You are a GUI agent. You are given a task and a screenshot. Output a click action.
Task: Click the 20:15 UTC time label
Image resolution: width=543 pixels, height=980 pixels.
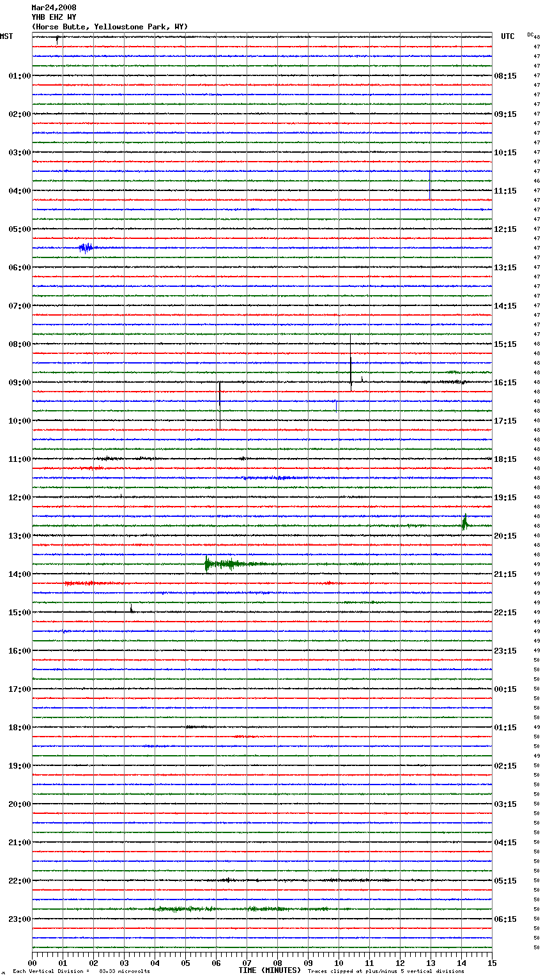(505, 536)
